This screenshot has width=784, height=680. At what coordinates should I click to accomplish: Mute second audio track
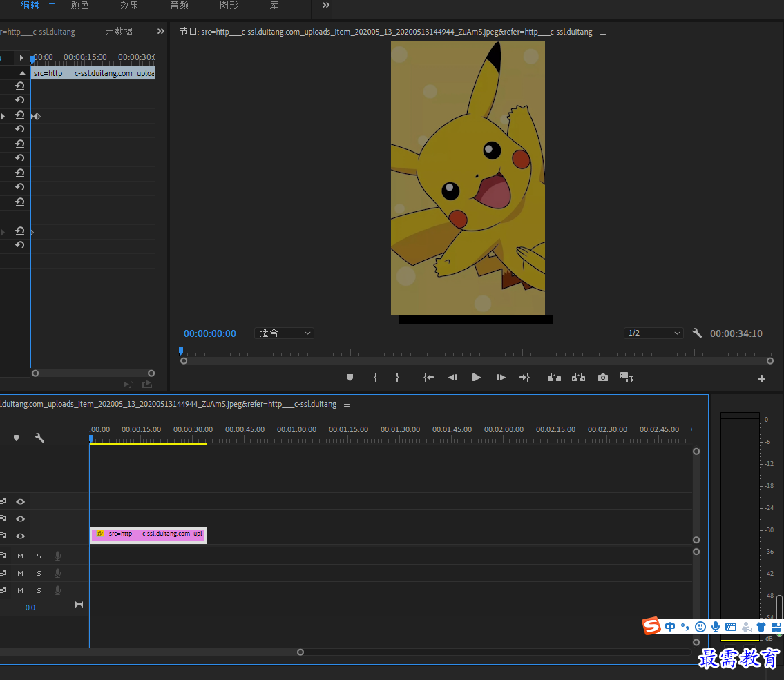coord(21,574)
